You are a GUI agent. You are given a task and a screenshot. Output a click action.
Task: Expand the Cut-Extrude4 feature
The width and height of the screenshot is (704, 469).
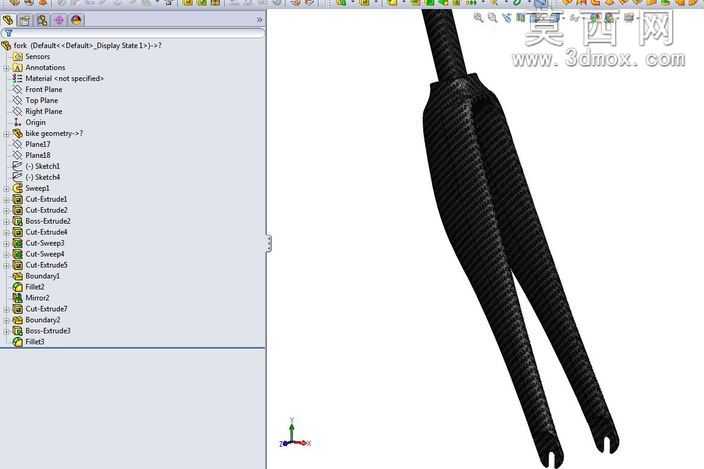pos(6,232)
